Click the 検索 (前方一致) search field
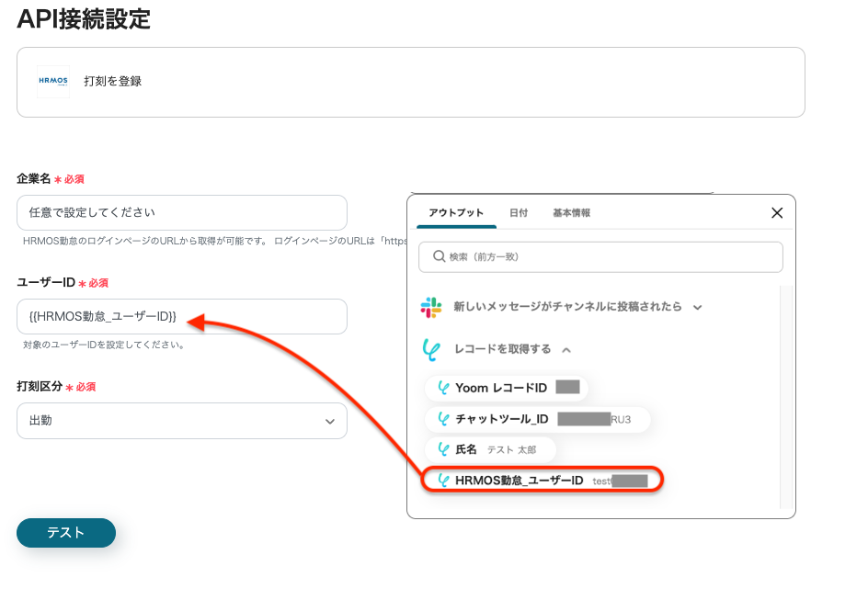Image resolution: width=868 pixels, height=600 pixels. coord(600,257)
